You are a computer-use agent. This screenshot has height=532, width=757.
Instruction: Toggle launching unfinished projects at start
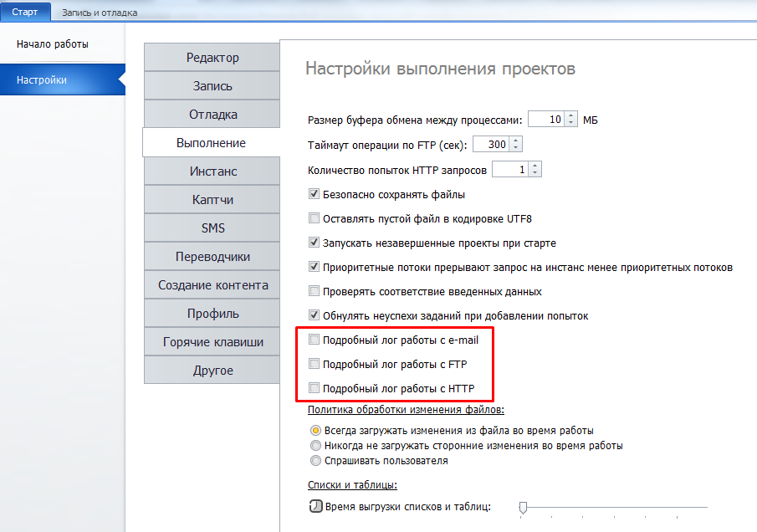click(314, 243)
